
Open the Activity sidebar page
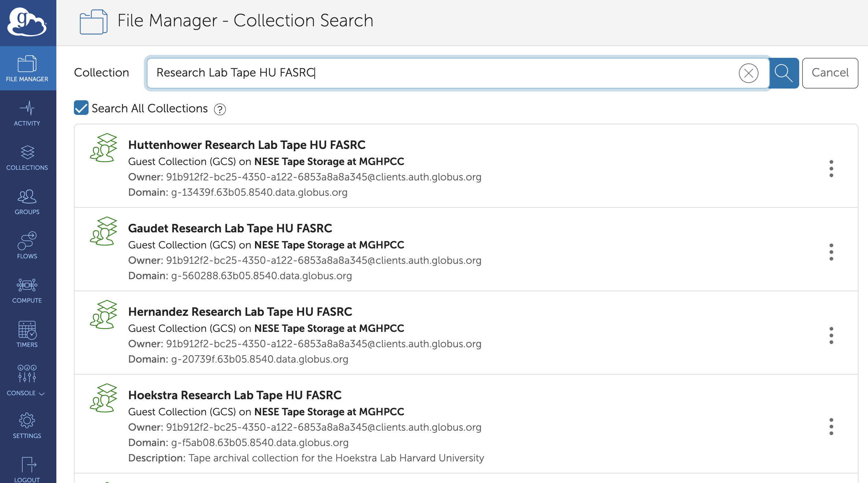(27, 113)
